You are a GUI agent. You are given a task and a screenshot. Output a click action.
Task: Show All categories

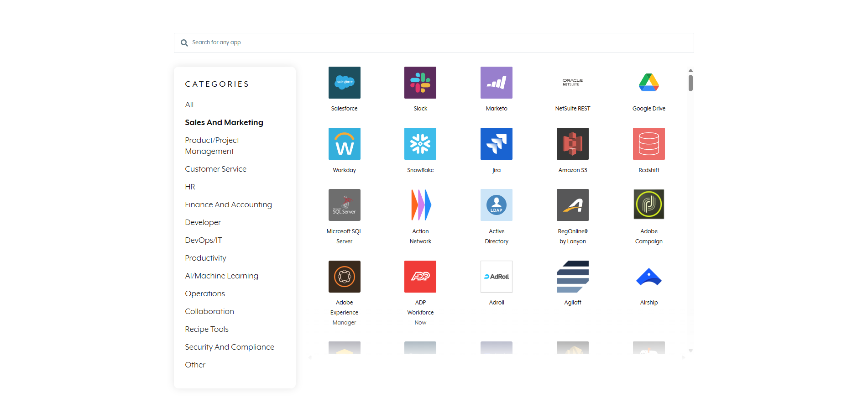(189, 105)
